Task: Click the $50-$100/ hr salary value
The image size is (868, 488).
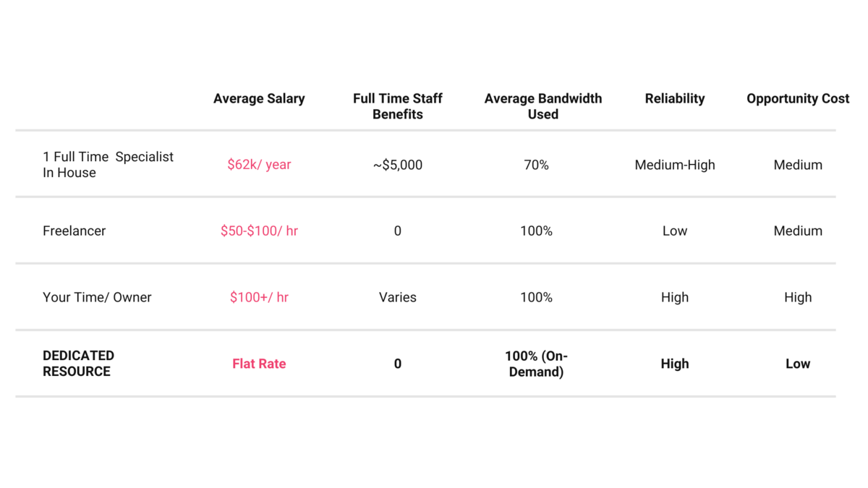Action: [259, 231]
